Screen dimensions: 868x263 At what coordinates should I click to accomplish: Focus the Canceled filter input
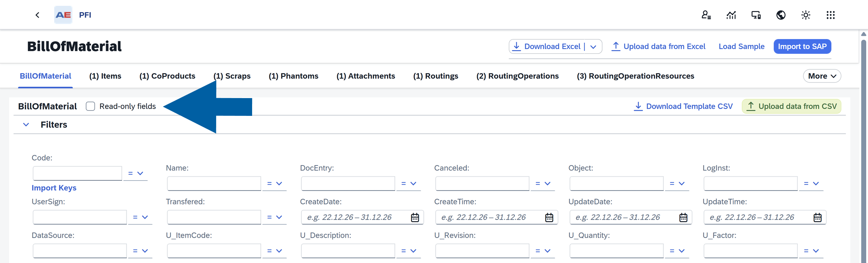482,183
